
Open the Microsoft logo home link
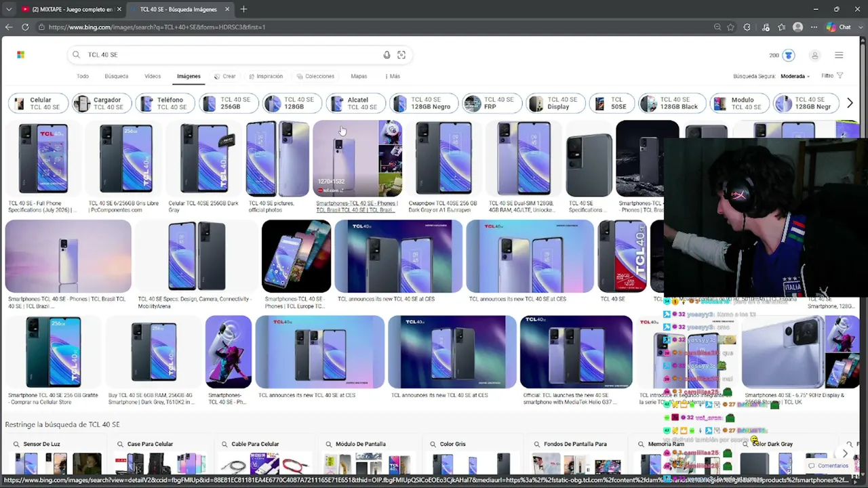[x=20, y=55]
